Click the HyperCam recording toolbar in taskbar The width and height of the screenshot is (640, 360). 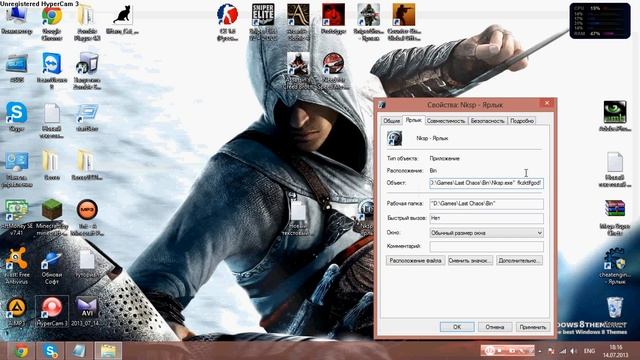[x=507, y=351]
